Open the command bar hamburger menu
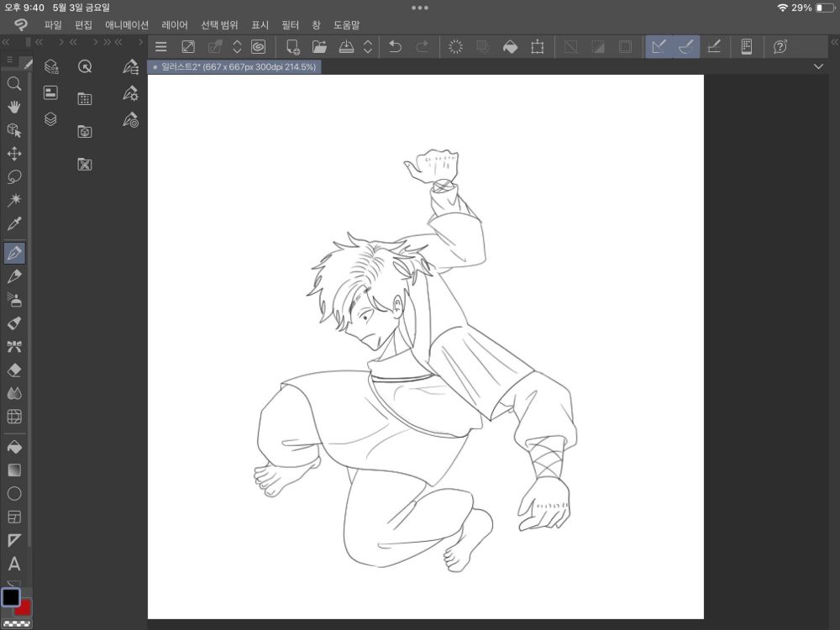 pyautogui.click(x=160, y=46)
